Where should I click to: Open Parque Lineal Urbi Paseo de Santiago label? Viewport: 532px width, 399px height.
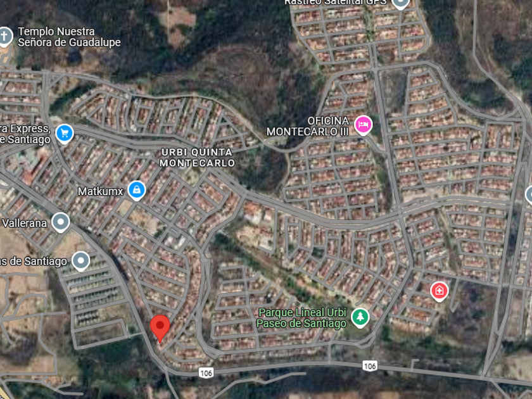pos(301,318)
